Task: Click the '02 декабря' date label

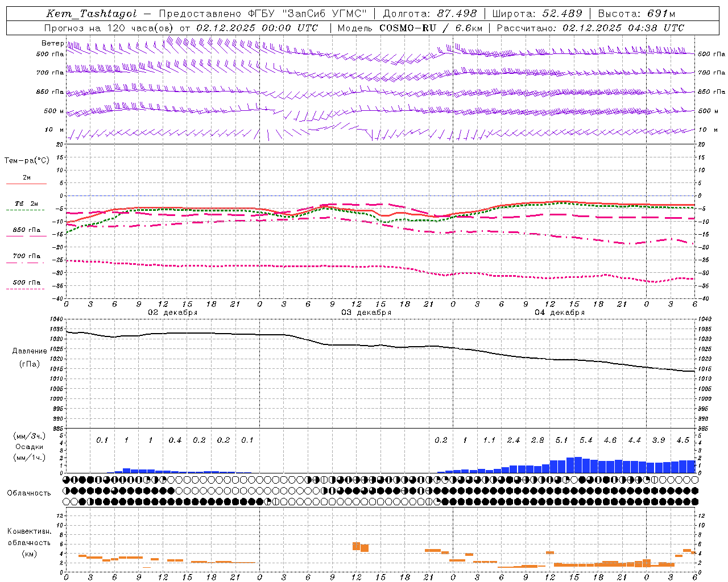Action: click(173, 313)
